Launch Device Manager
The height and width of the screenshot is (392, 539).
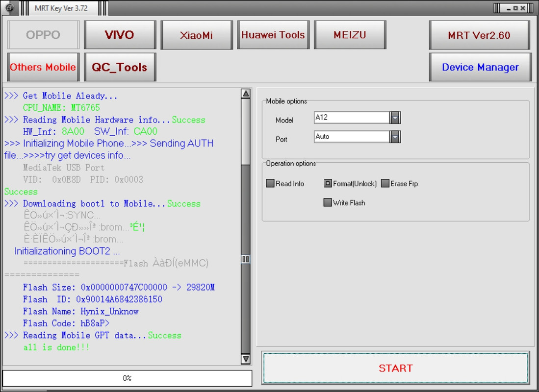(x=480, y=67)
